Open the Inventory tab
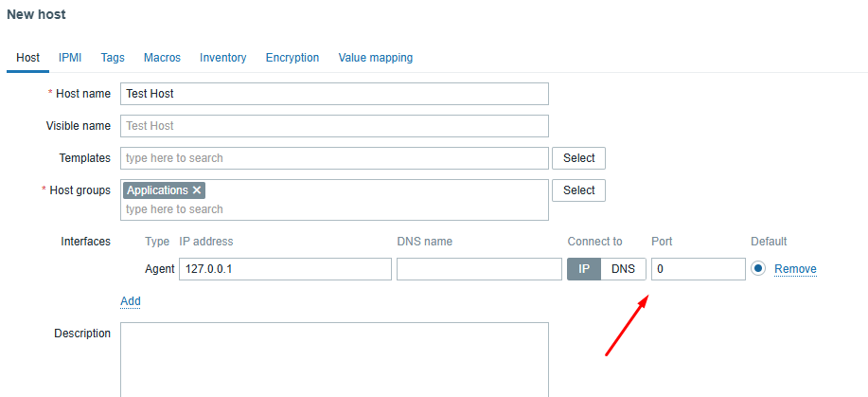The height and width of the screenshot is (397, 868). click(x=222, y=58)
